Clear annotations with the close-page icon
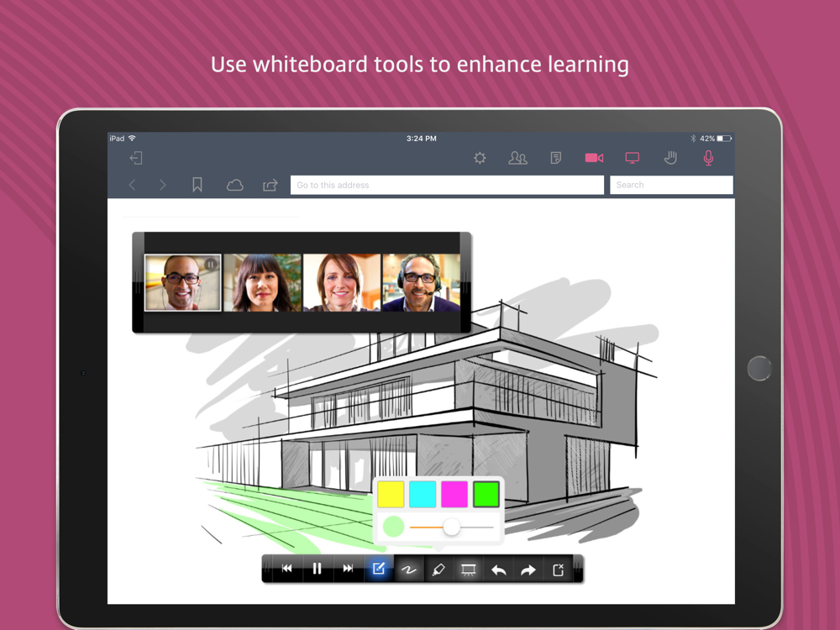This screenshot has width=840, height=630. click(x=559, y=570)
